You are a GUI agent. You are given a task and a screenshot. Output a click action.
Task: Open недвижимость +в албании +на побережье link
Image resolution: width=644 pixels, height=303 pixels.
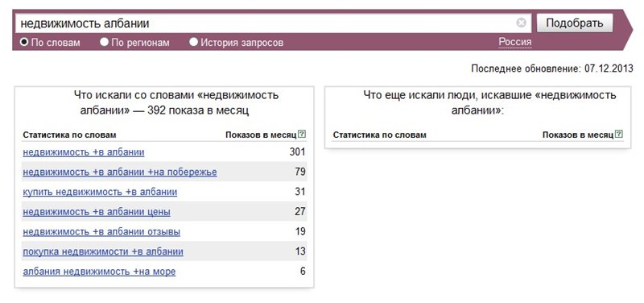[x=120, y=172]
